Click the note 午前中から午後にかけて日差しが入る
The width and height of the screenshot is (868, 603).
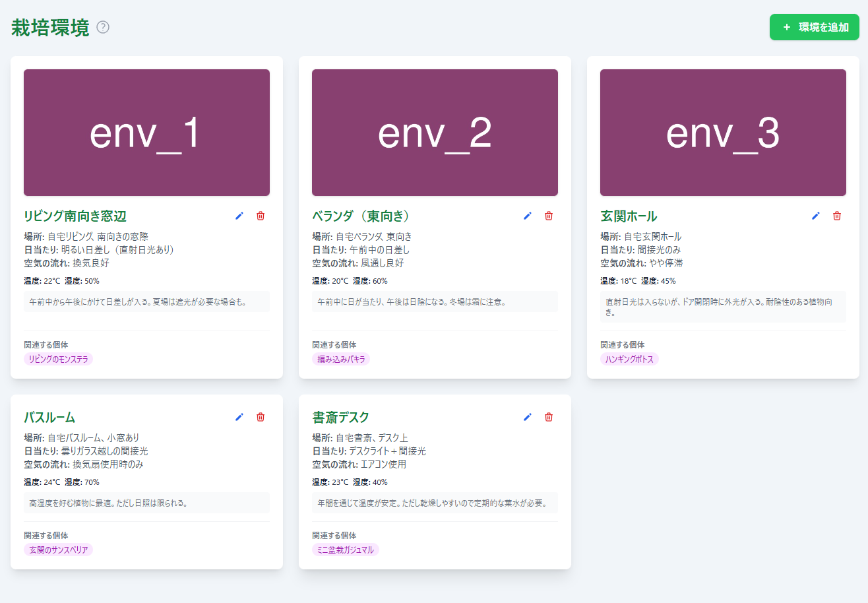tap(146, 301)
